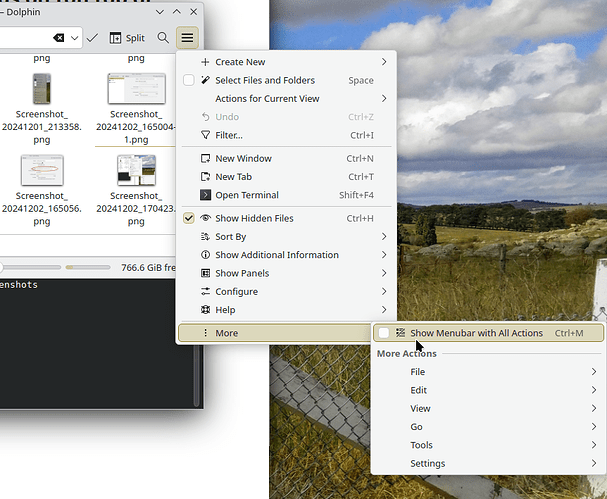Click the terminal panel scrollbar
This screenshot has width=607, height=499.
pos(196,376)
